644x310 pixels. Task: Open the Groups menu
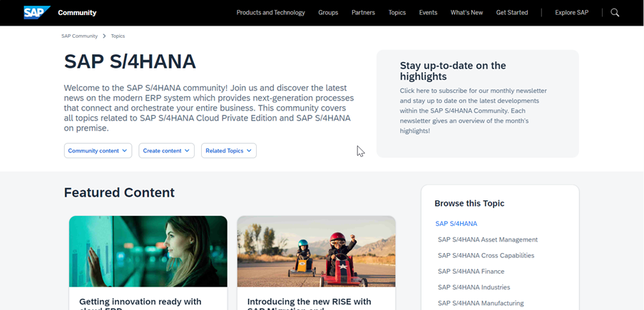[328, 13]
